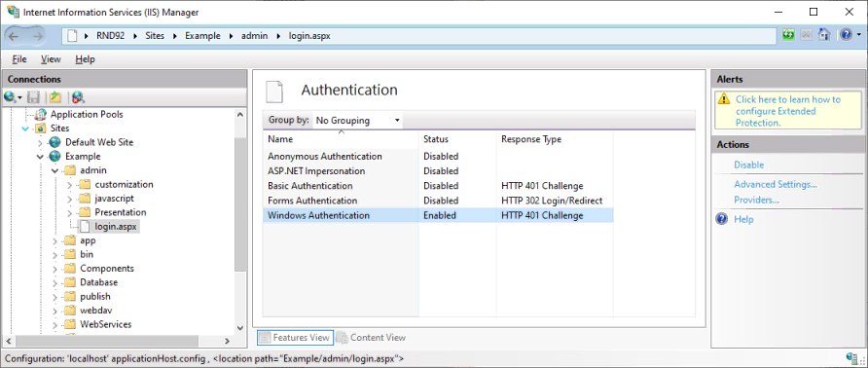Expand the customization folder node

[69, 185]
